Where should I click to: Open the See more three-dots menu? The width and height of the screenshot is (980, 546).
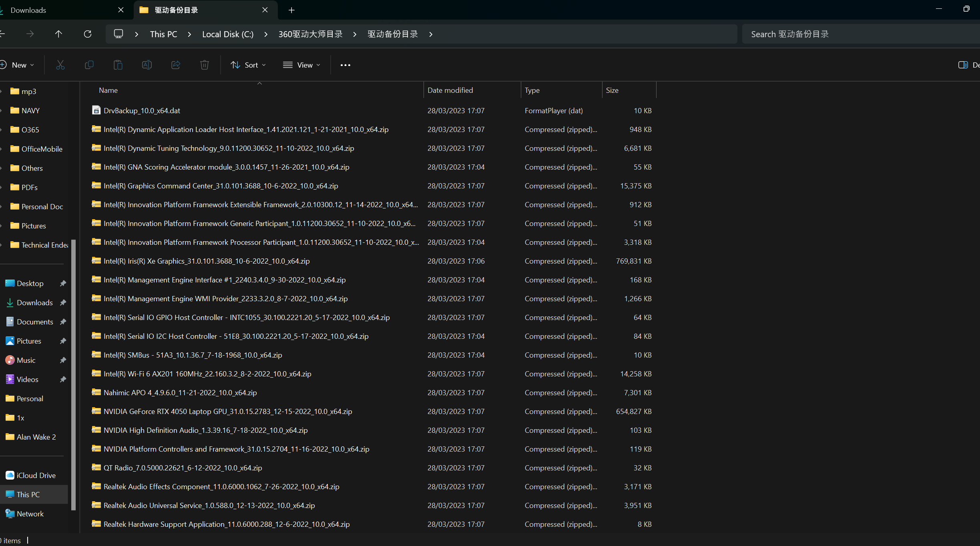[345, 65]
